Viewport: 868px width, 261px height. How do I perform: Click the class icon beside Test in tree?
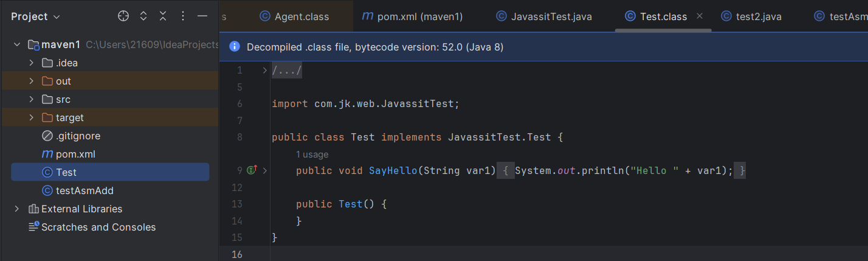(x=47, y=172)
